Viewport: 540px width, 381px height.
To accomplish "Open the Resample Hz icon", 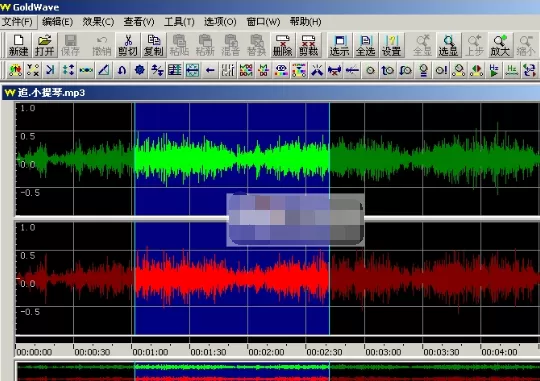I will pyautogui.click(x=512, y=70).
